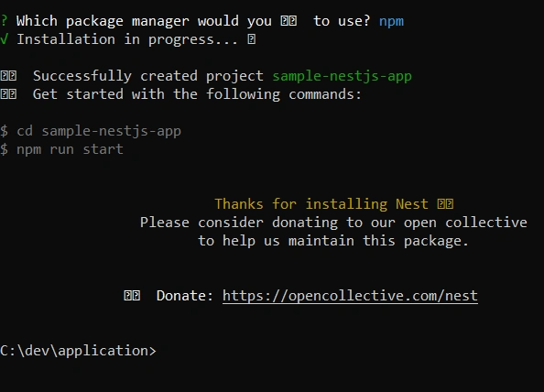Click the green question mark prompt icon
The image size is (544, 392).
click(4, 20)
